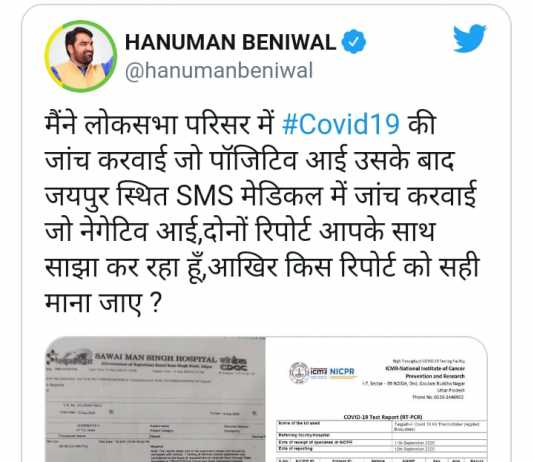The height and width of the screenshot is (462, 534).
Task: Click the Hindi tweet body text
Action: (x=262, y=213)
